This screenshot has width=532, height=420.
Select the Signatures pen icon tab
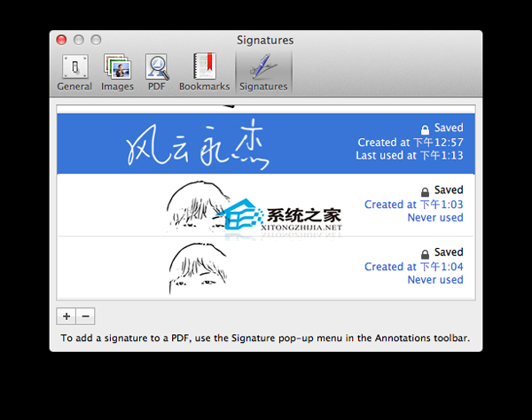pos(263,73)
